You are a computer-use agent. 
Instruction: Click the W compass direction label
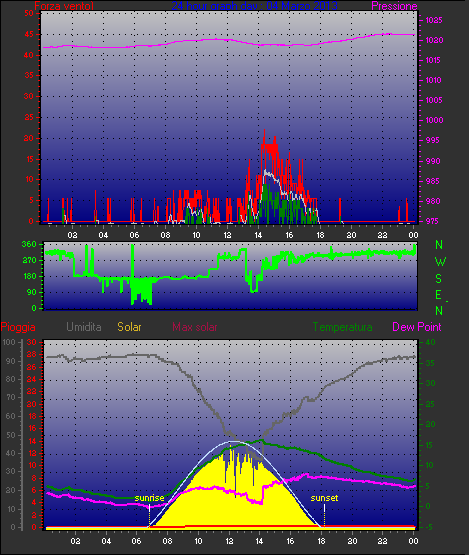pos(440,262)
